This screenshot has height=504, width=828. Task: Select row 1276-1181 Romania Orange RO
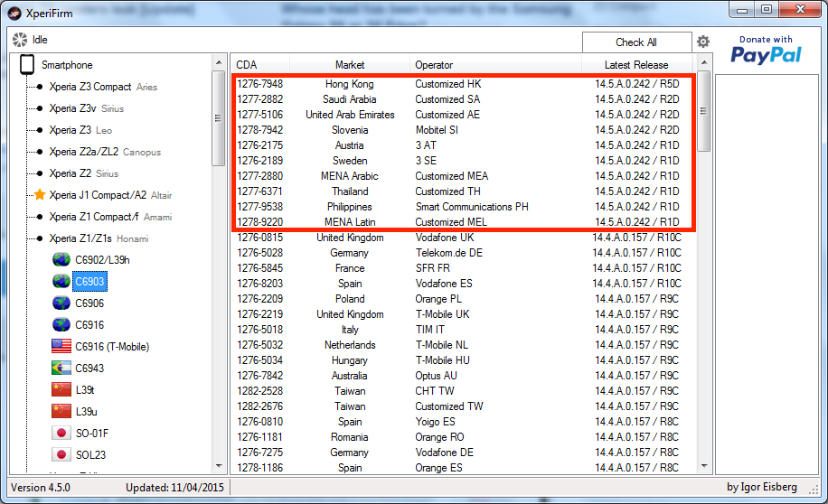(464, 437)
